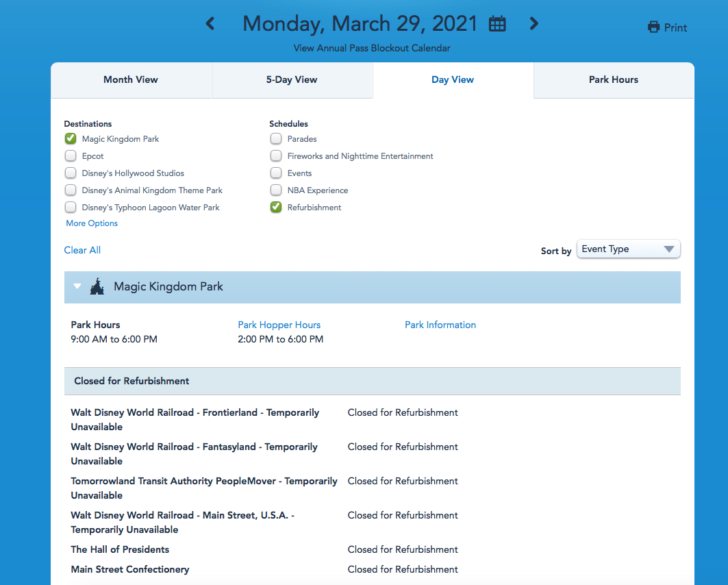Open the calendar date picker icon
Viewport: 728px width, 585px height.
[x=497, y=24]
